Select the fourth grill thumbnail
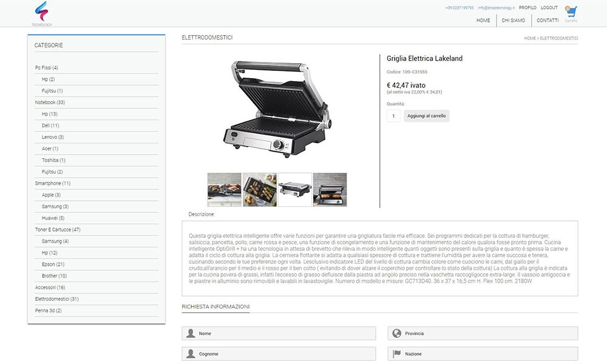The height and width of the screenshot is (364, 607). click(330, 189)
